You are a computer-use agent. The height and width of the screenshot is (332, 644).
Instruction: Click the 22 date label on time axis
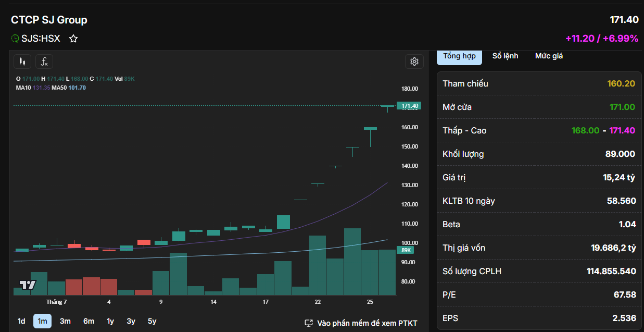(318, 302)
